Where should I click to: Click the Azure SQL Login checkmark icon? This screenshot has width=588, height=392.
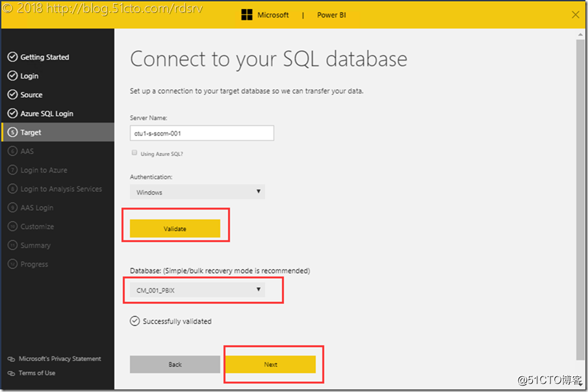[x=12, y=113]
